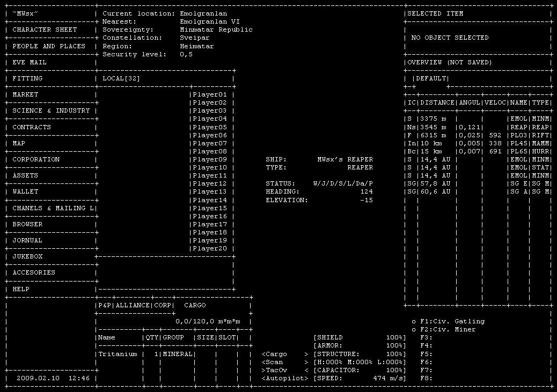
Task: Open the JORNUAL entry
Action: [x=27, y=240]
